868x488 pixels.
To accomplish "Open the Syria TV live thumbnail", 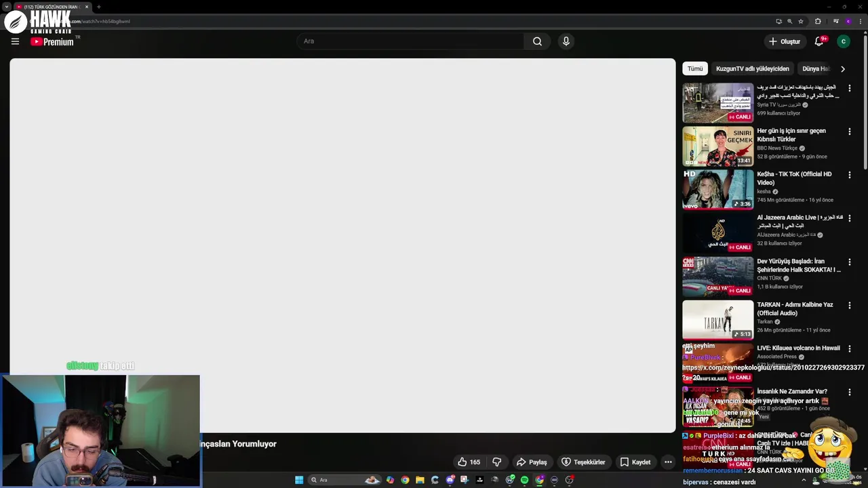I will click(x=717, y=102).
